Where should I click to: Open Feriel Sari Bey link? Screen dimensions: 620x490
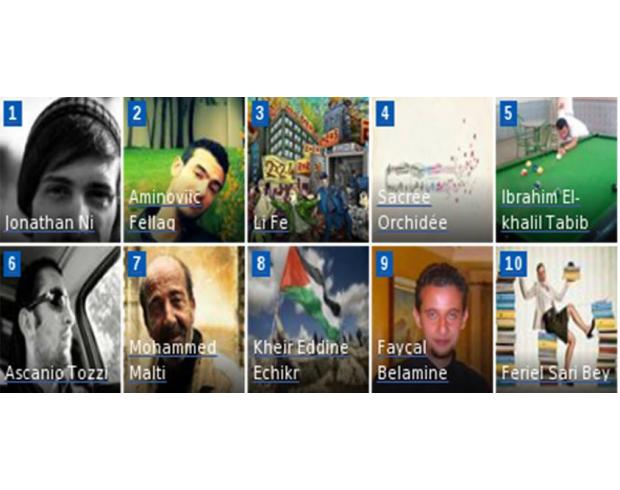tap(555, 373)
